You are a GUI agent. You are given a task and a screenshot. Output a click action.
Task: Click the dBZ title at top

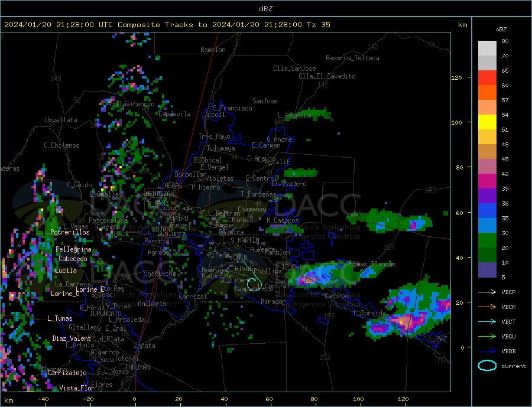pos(265,9)
